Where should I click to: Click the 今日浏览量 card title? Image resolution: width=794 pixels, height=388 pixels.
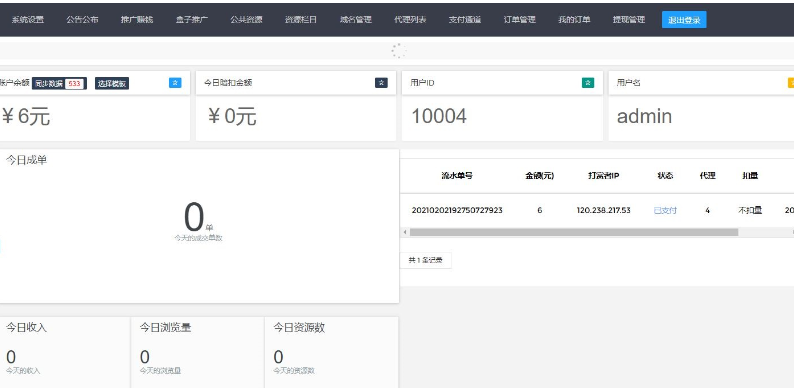166,328
